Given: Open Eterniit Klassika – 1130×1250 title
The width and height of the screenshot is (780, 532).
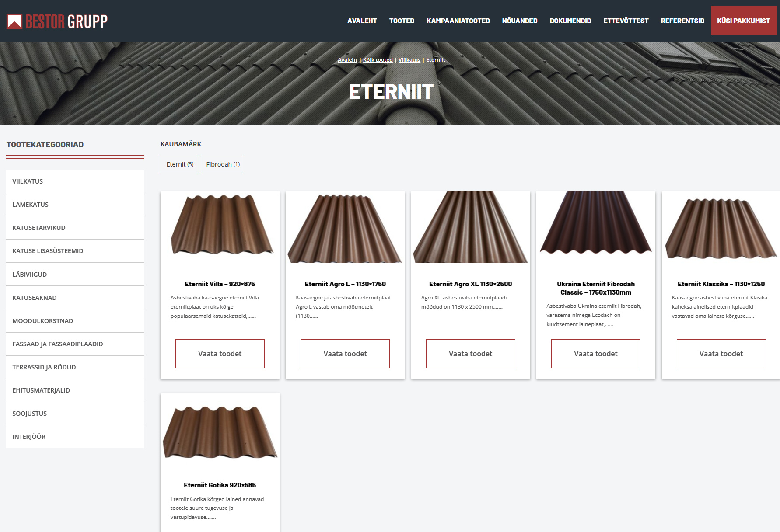Looking at the screenshot, I should (x=721, y=284).
